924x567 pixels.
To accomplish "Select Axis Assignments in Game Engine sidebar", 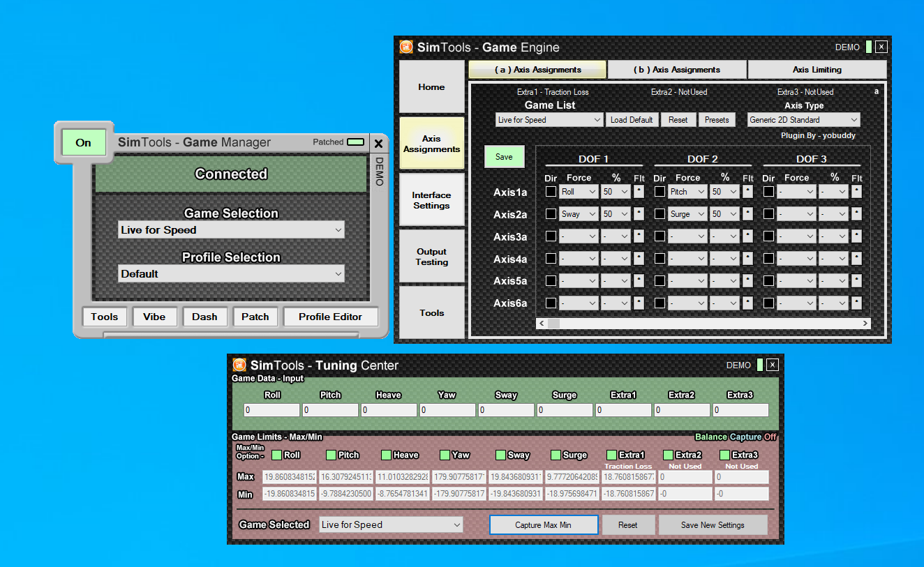I will click(x=431, y=143).
